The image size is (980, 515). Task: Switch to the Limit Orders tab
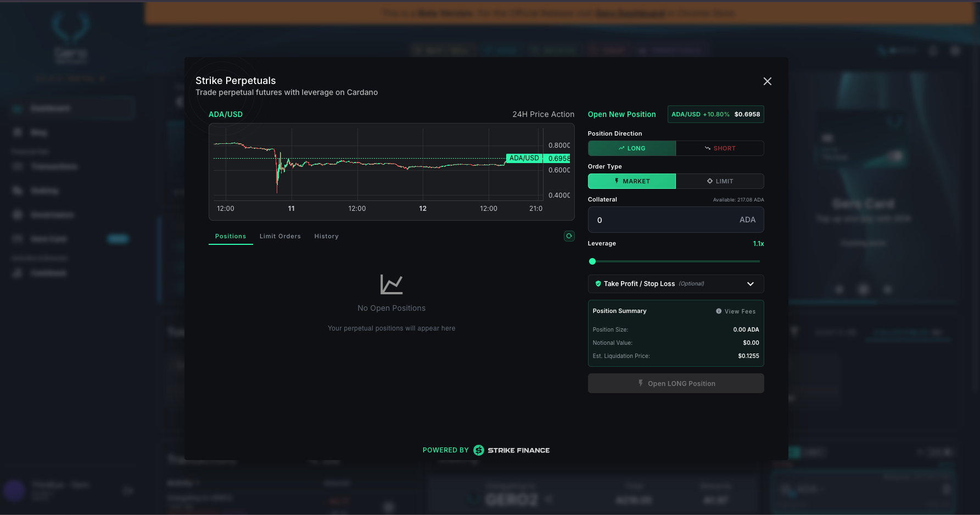pos(280,236)
